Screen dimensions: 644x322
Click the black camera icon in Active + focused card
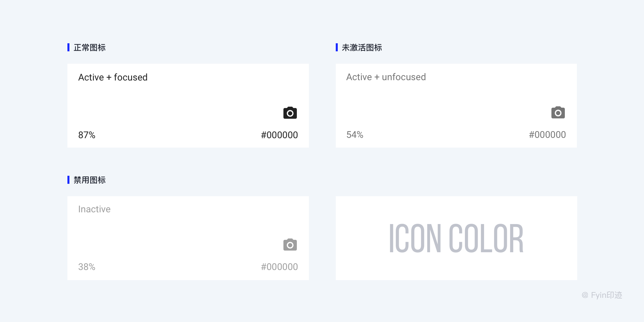[x=290, y=113]
